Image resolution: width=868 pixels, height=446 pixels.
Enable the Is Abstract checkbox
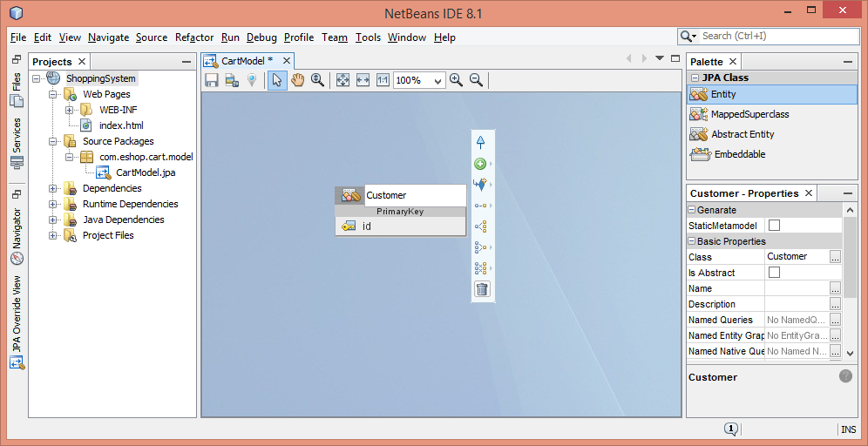click(774, 273)
